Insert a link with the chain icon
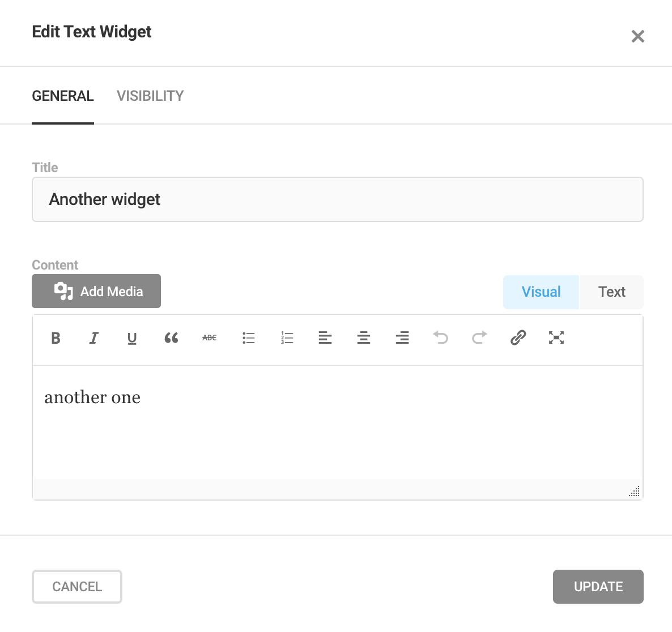This screenshot has height=632, width=672. (518, 338)
